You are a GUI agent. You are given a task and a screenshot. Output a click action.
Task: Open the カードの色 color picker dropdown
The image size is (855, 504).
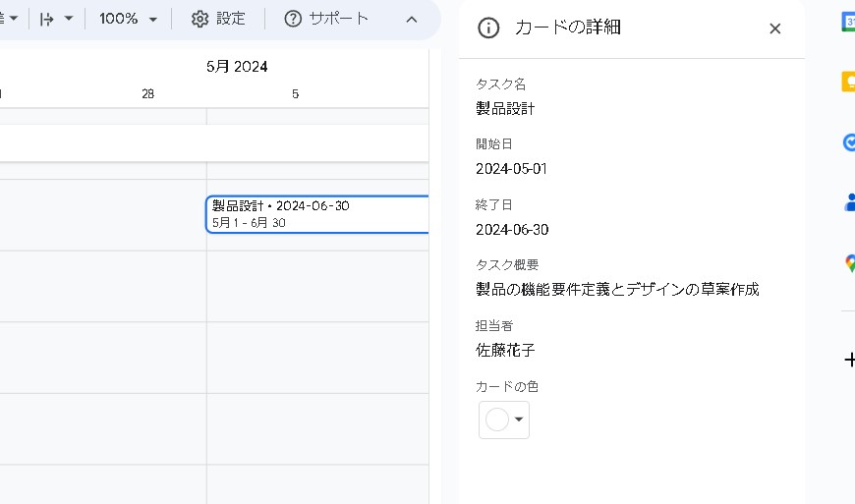point(504,420)
